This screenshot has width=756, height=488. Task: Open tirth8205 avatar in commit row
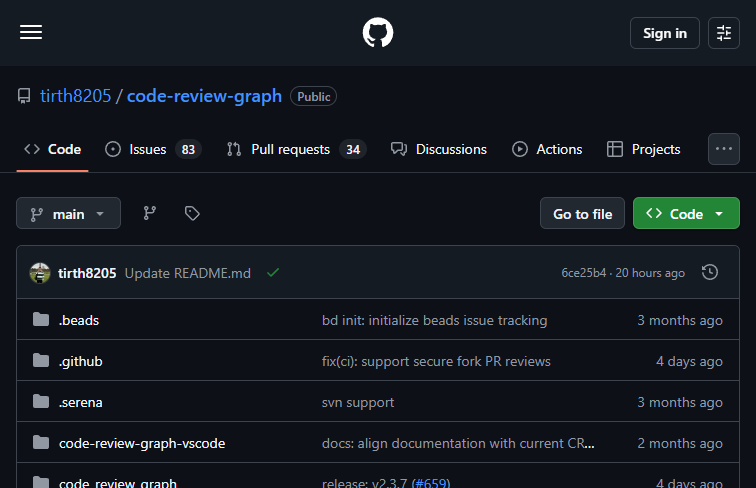click(40, 273)
